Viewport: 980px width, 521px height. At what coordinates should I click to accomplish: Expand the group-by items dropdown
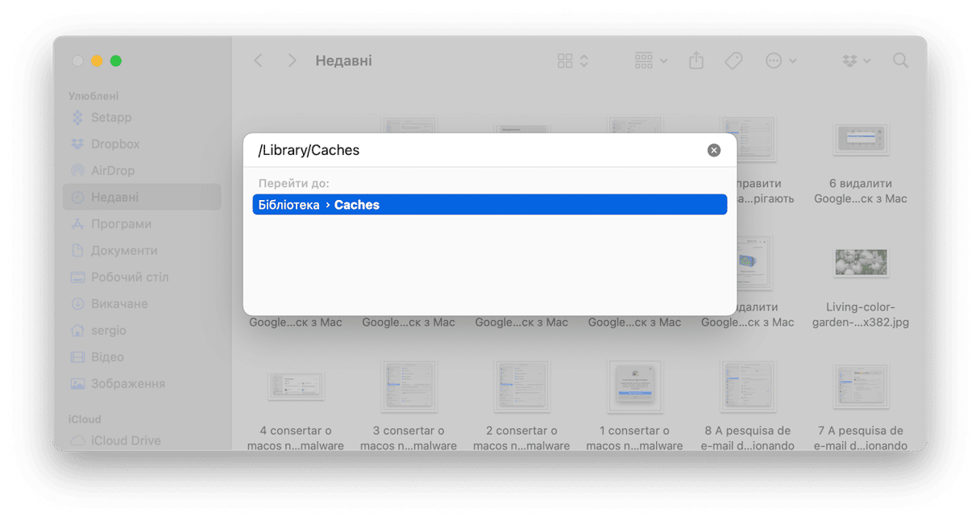651,60
